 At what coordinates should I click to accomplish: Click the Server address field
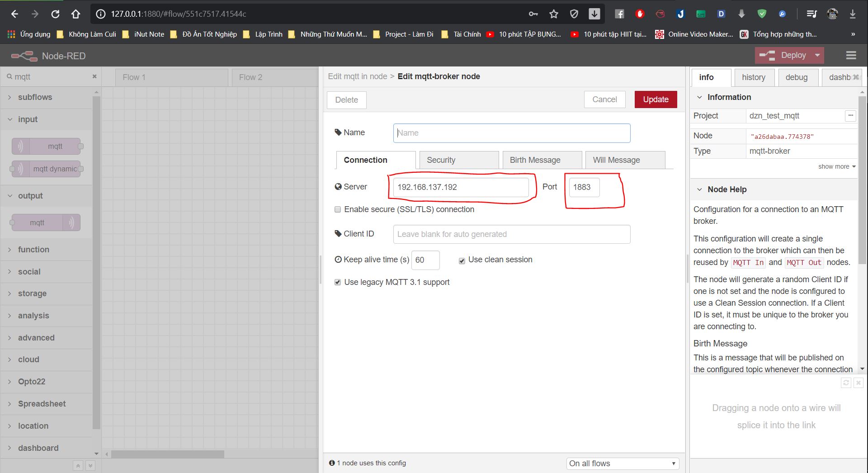(x=461, y=187)
